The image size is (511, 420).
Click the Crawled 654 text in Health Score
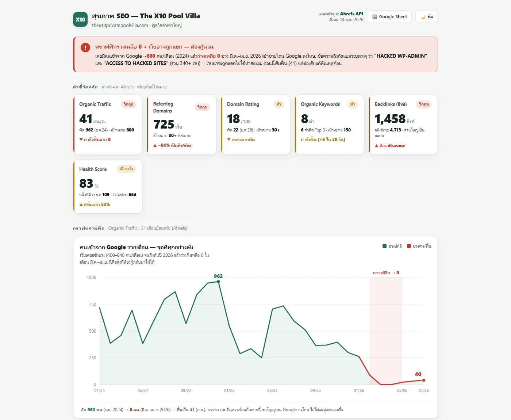(x=124, y=195)
